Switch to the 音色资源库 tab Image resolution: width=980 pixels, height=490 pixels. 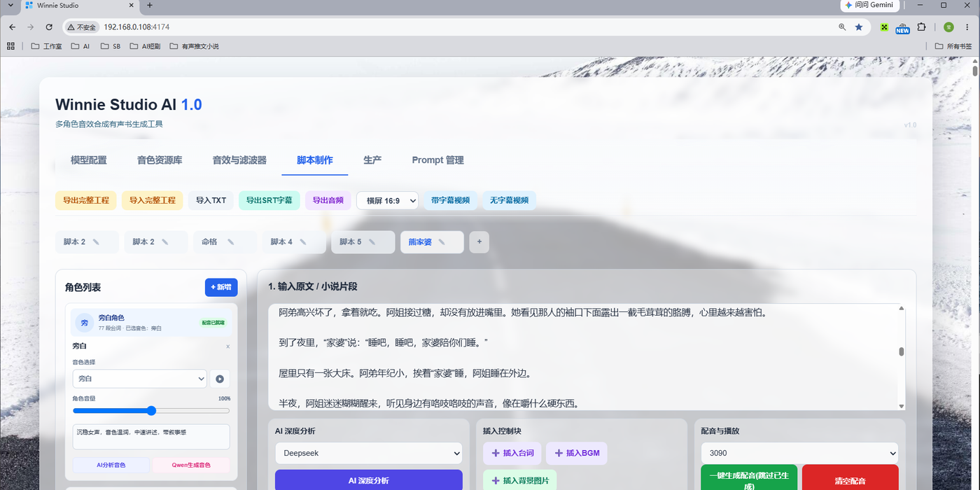[x=160, y=160]
